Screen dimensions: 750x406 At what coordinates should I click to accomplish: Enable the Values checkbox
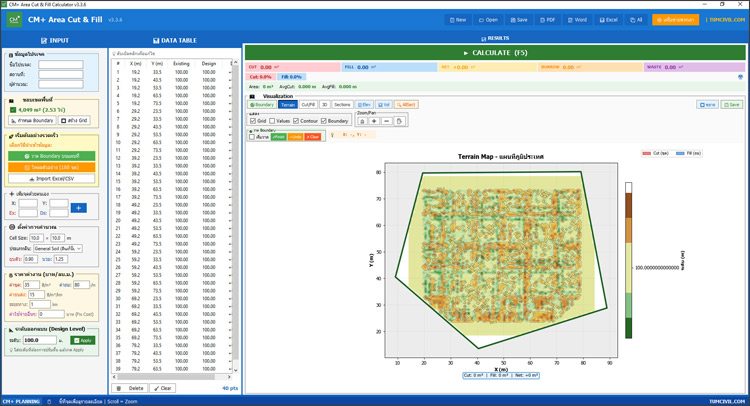(x=272, y=121)
